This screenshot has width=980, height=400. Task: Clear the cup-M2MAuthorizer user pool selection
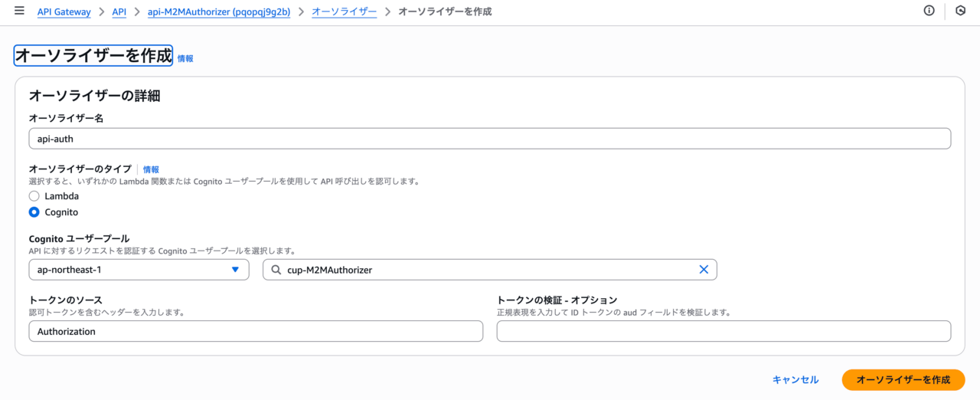click(x=704, y=270)
